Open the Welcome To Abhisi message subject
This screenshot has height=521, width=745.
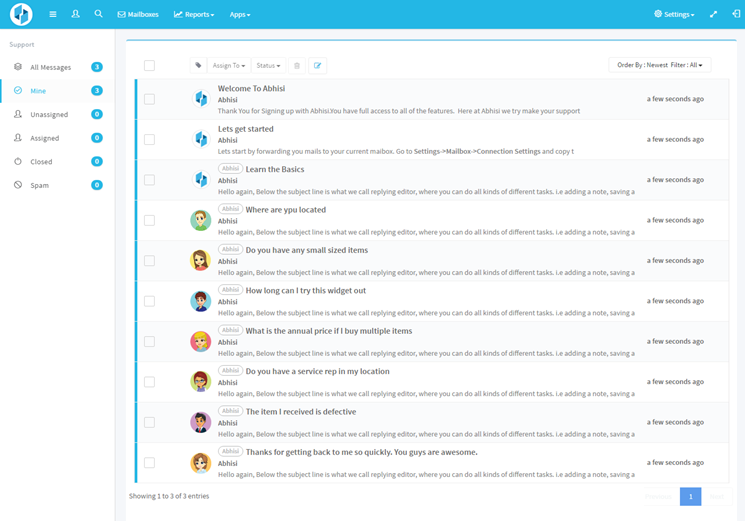pyautogui.click(x=251, y=88)
